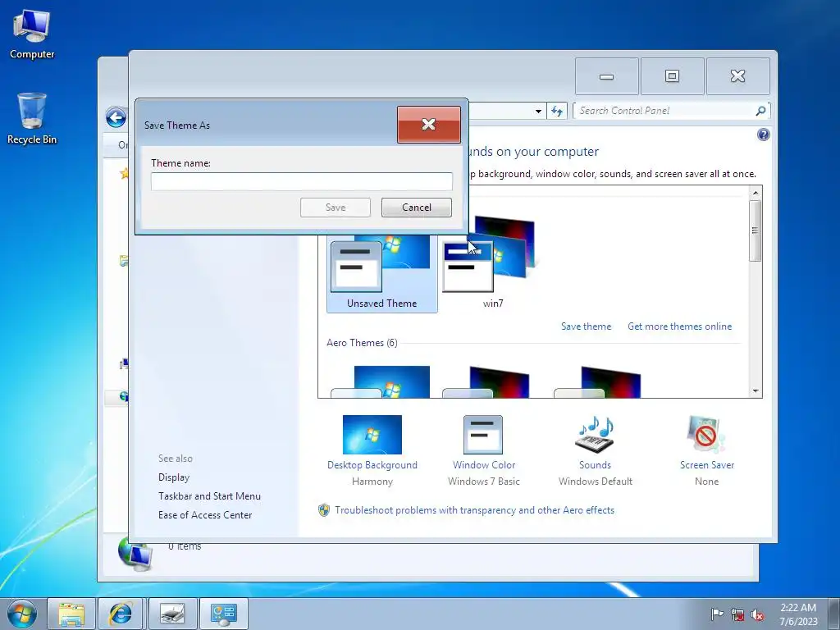Minimize the Personalization window

(x=606, y=76)
